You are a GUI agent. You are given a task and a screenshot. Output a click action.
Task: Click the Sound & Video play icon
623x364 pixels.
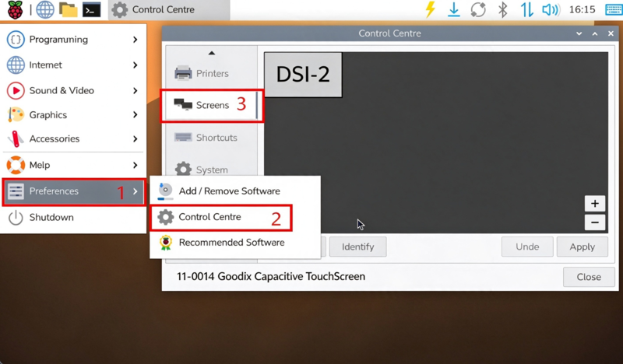16,90
